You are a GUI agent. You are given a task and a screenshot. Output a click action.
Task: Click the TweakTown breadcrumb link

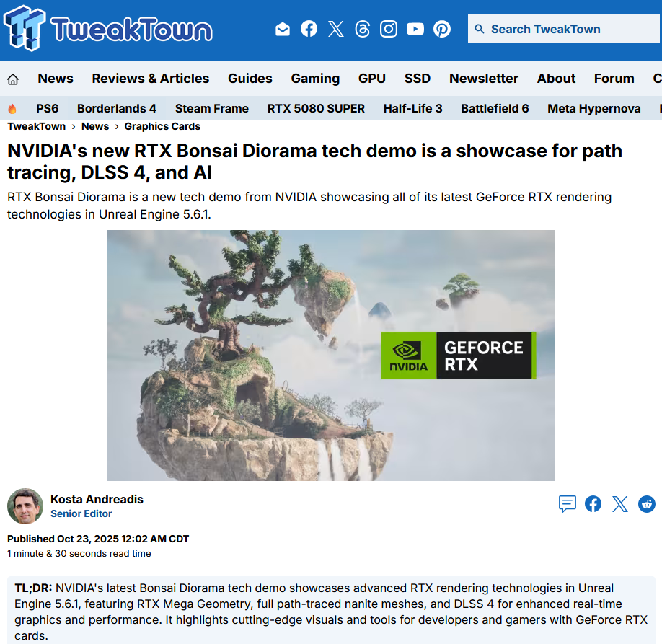tap(36, 126)
